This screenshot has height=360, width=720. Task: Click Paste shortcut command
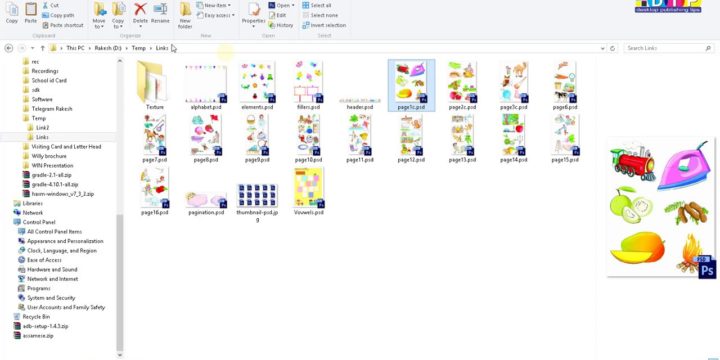63,25
